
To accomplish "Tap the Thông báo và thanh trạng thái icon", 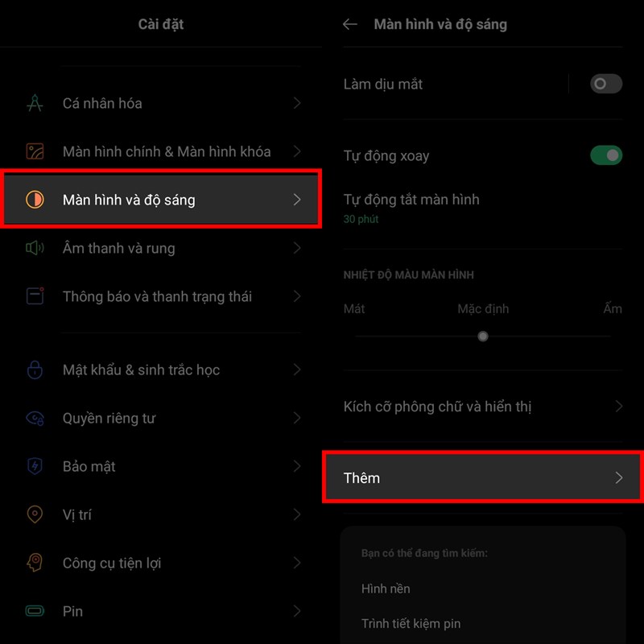I will click(x=35, y=296).
